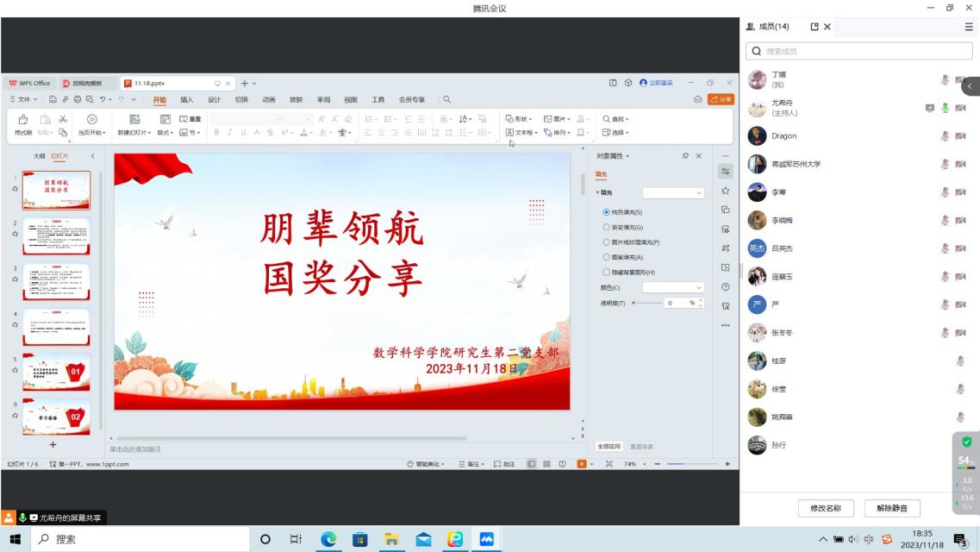Open the 颜色(C) color dropdown
Image resolution: width=980 pixels, height=552 pixels.
click(x=672, y=287)
